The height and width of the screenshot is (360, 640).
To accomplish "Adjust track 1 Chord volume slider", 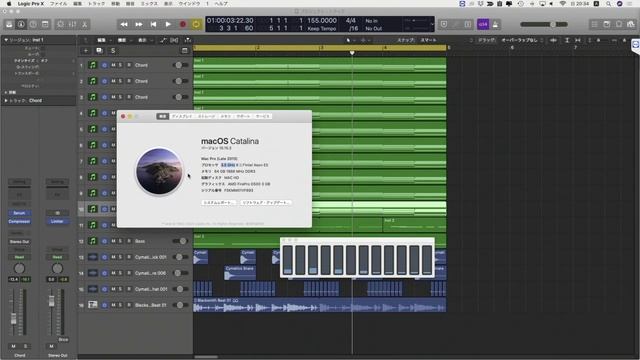I will click(180, 65).
